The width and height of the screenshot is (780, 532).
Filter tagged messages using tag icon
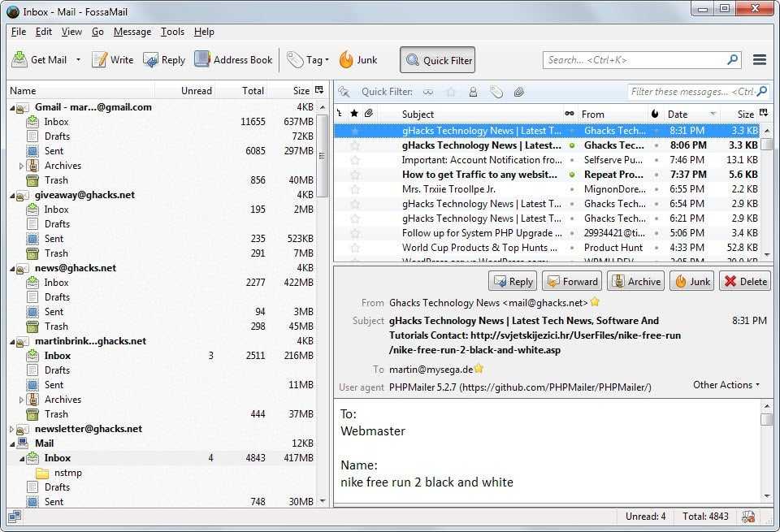tap(496, 92)
